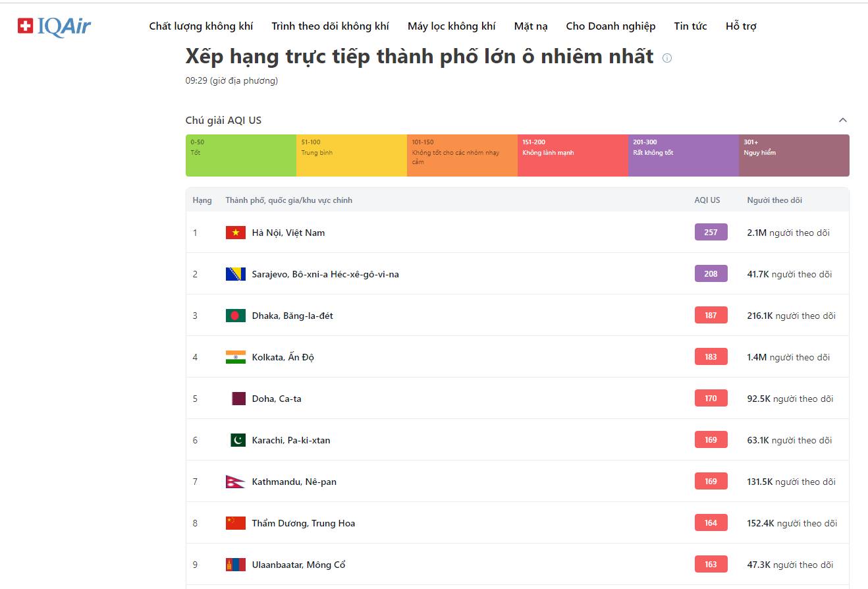The width and height of the screenshot is (868, 589).
Task: Click the green 0-50 Tốt legend swatch
Action: [x=241, y=155]
